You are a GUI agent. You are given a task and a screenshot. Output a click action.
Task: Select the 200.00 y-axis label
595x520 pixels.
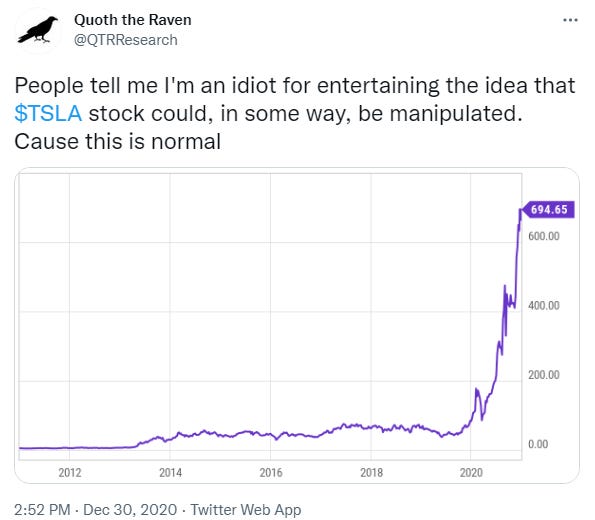[x=544, y=375]
